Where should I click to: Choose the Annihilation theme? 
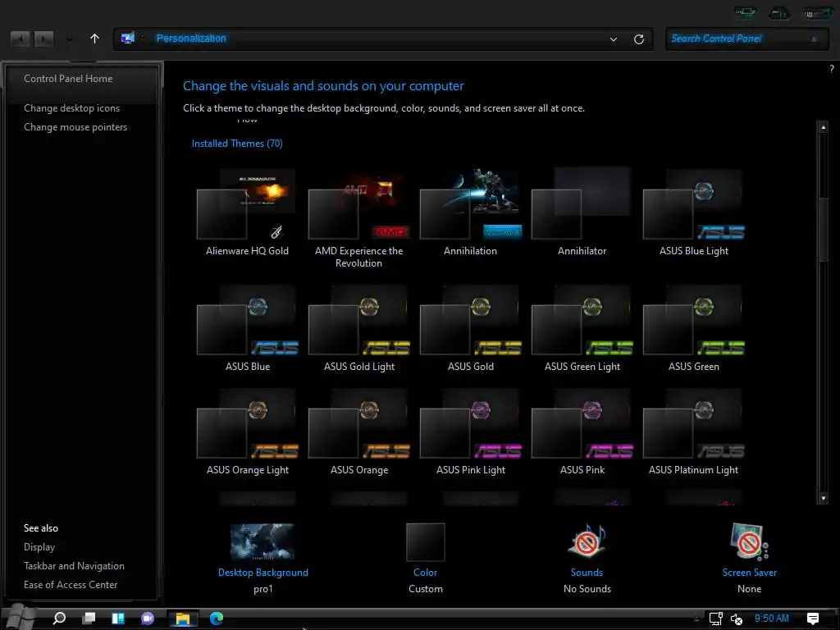click(x=470, y=212)
